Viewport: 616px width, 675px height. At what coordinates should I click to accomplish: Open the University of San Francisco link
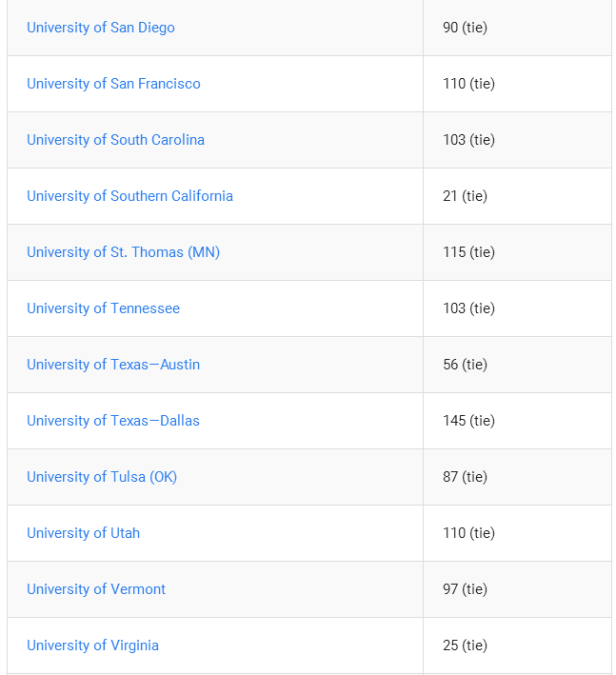tap(113, 84)
